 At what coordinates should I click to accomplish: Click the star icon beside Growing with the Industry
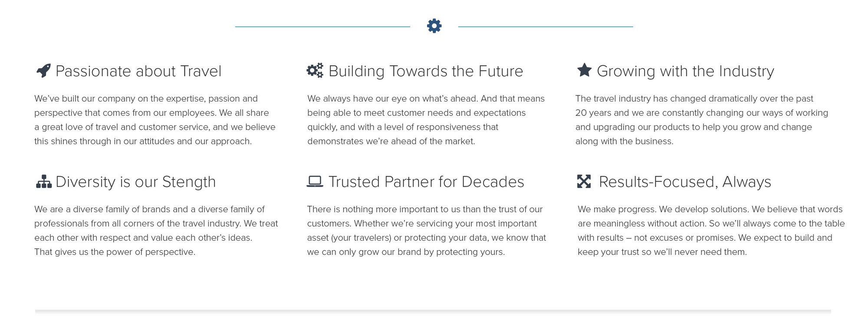pyautogui.click(x=584, y=70)
